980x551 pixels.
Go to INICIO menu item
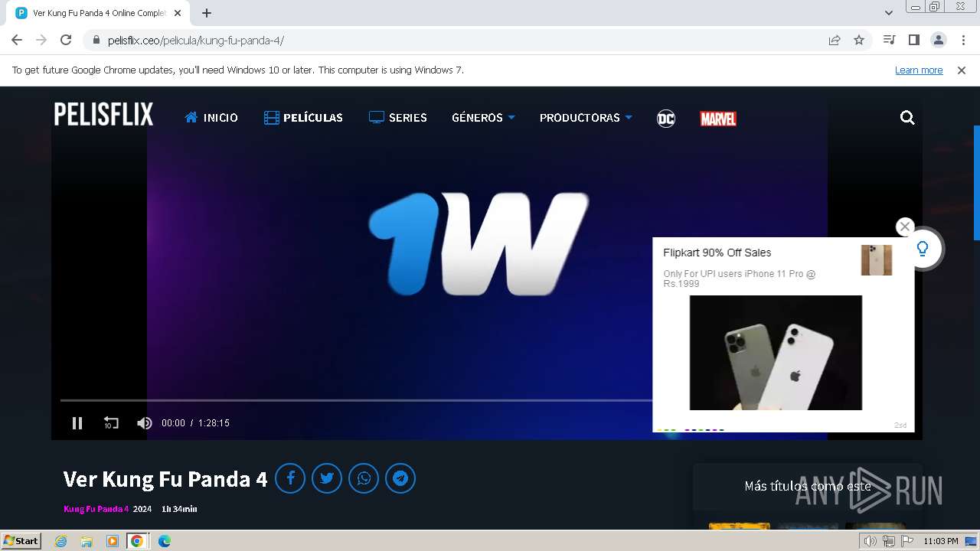211,118
